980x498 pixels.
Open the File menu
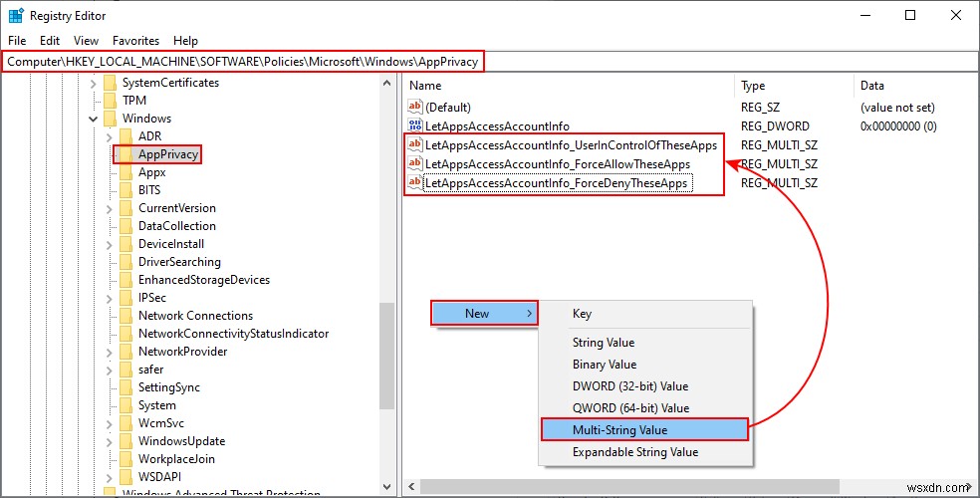[x=17, y=41]
